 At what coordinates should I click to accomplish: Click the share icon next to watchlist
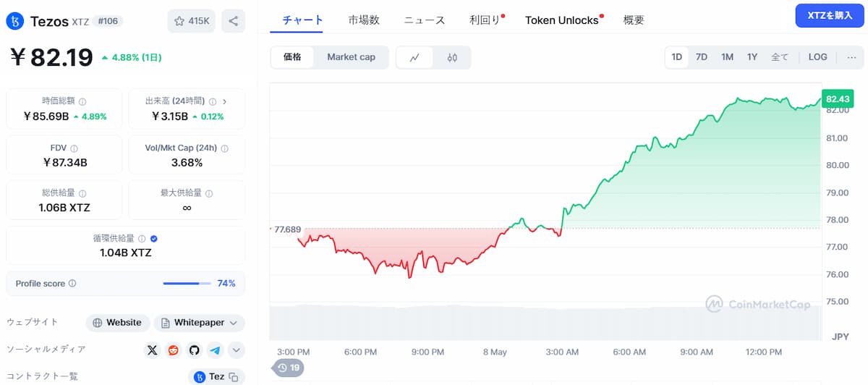point(233,21)
